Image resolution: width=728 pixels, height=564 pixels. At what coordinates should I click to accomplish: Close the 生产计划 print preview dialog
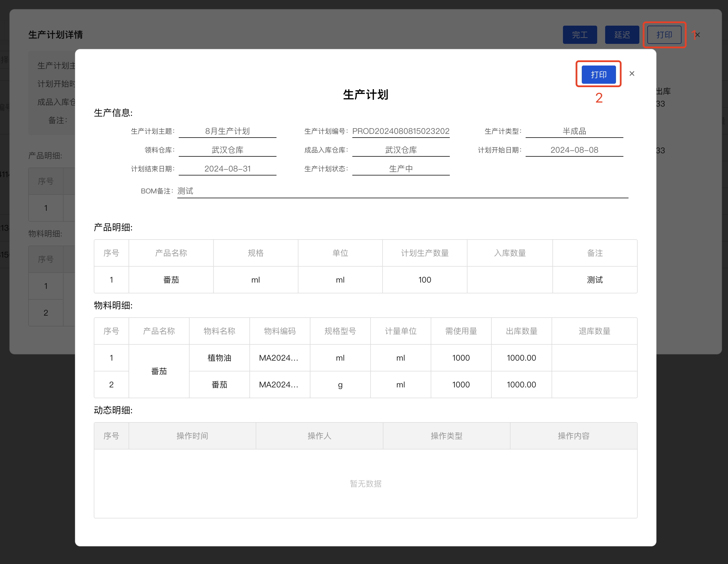tap(632, 73)
